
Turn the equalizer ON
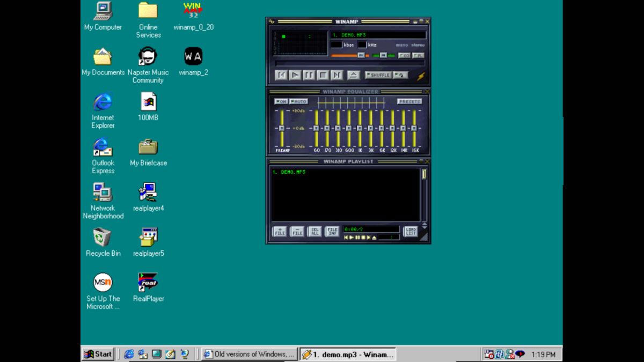tap(281, 101)
